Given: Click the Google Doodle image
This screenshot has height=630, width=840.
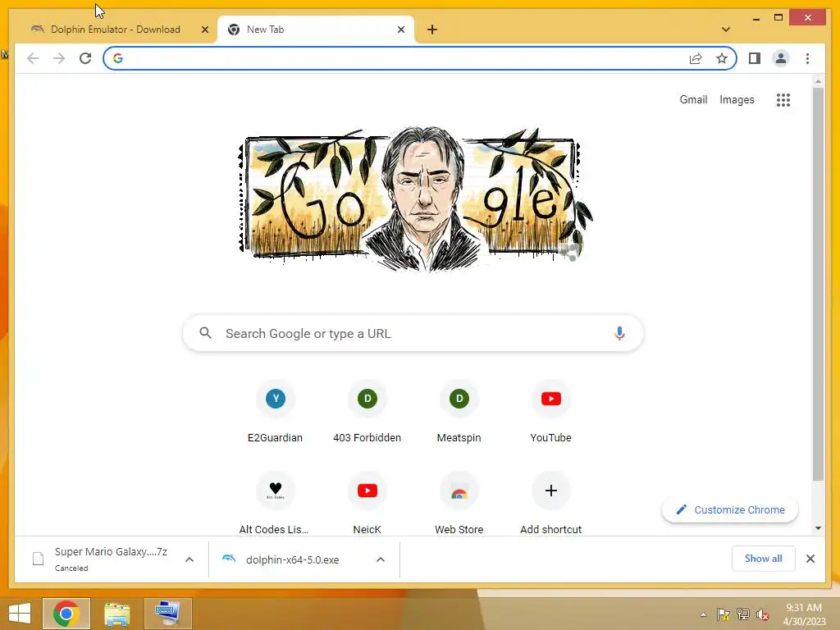Looking at the screenshot, I should (416, 199).
